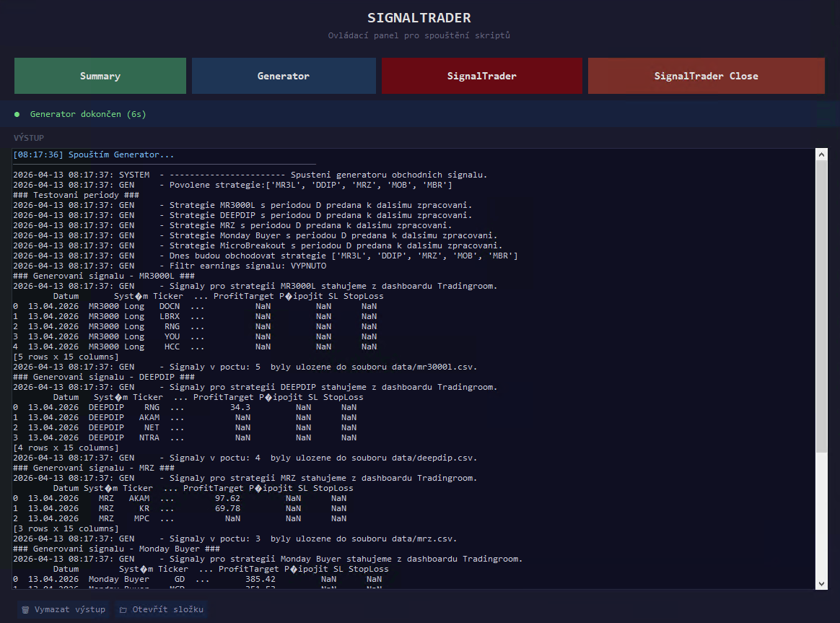The width and height of the screenshot is (840, 623).
Task: Click the green status dot indicator
Action: 17,114
